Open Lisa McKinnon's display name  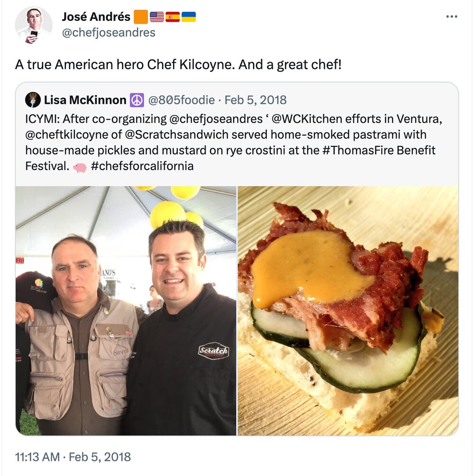tap(85, 100)
